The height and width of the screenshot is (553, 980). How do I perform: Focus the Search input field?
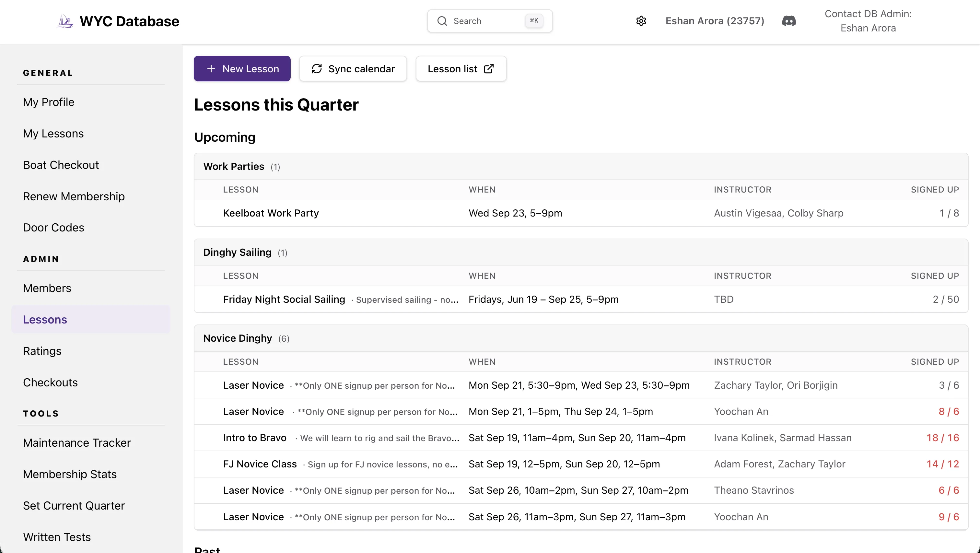490,21
